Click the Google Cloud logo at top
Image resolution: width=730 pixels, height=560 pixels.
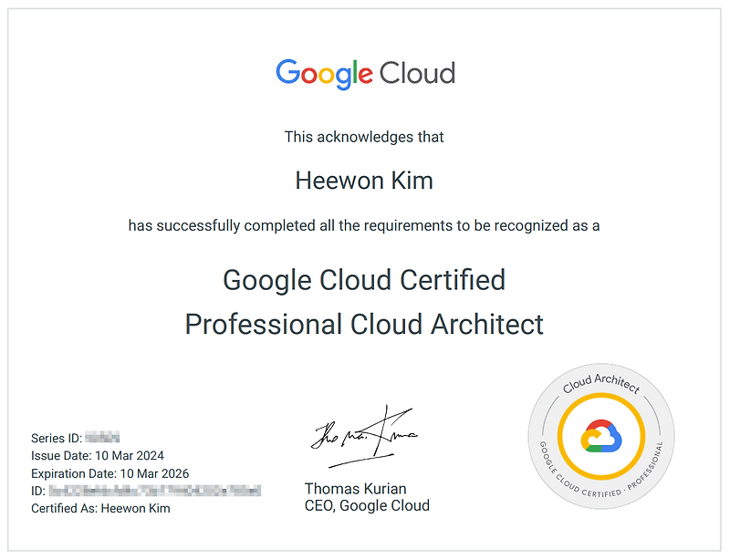[x=365, y=73]
